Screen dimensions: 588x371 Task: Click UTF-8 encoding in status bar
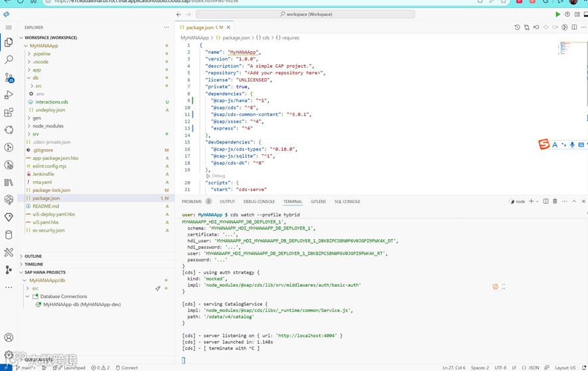[500, 368]
